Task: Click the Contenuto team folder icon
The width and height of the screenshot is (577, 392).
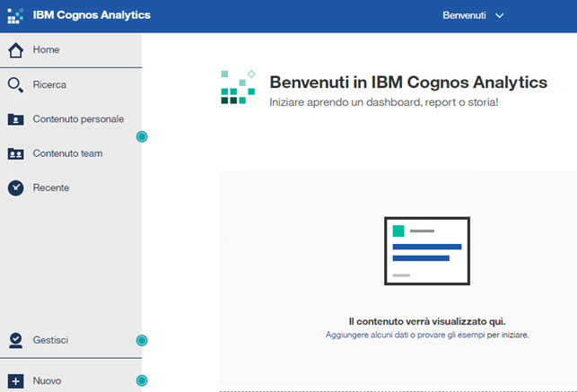Action: tap(15, 153)
